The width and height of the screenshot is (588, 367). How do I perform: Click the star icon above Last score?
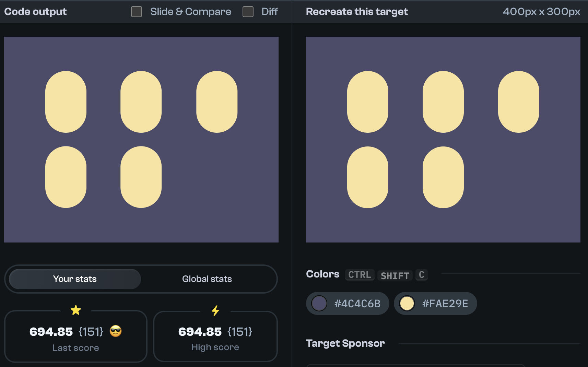coord(75,310)
